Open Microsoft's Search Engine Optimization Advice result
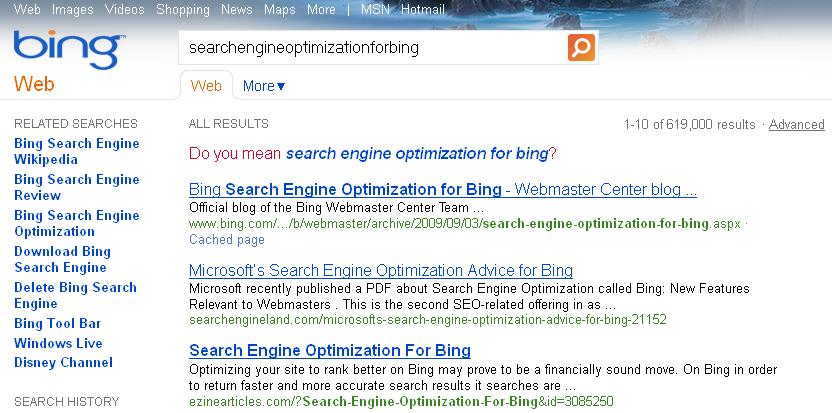 (380, 270)
